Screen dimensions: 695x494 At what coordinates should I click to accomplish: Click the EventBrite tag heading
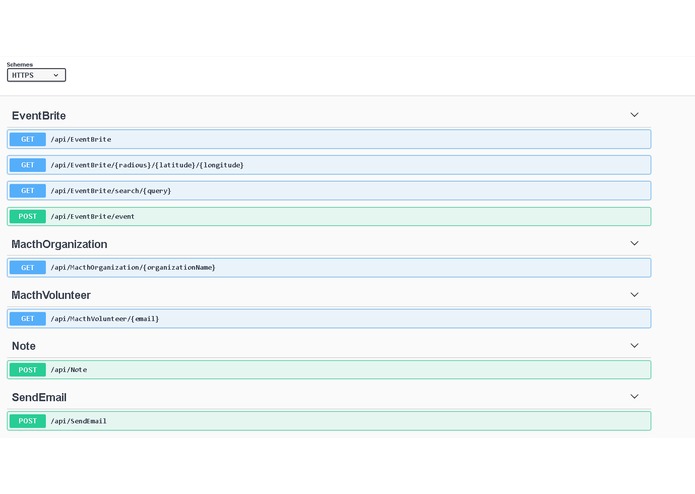[x=39, y=116]
